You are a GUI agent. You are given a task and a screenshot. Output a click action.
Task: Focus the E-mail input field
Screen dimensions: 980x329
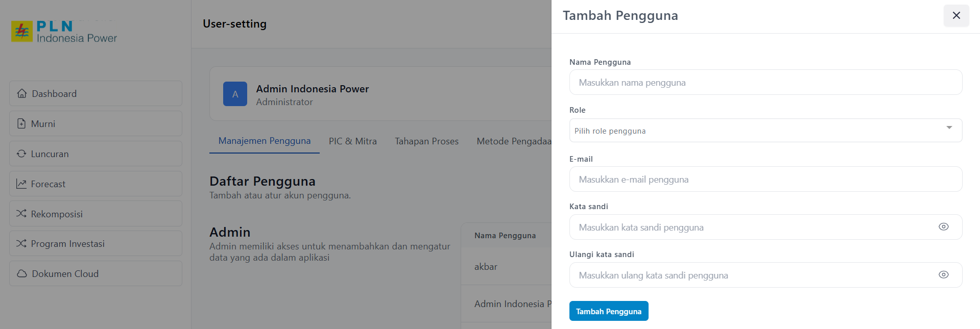(765, 180)
